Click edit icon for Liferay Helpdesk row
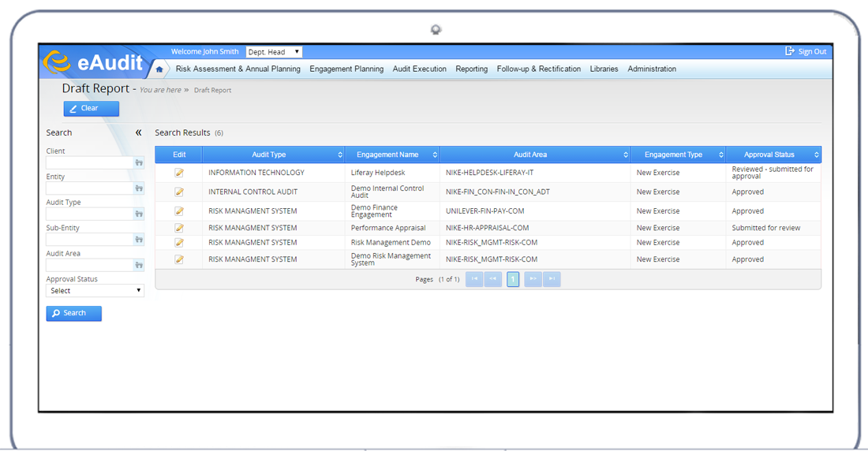Image resolution: width=868 pixels, height=473 pixels. [179, 173]
